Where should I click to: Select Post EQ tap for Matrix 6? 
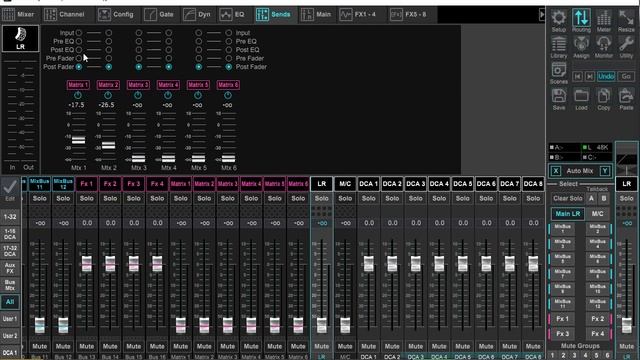[x=229, y=50]
